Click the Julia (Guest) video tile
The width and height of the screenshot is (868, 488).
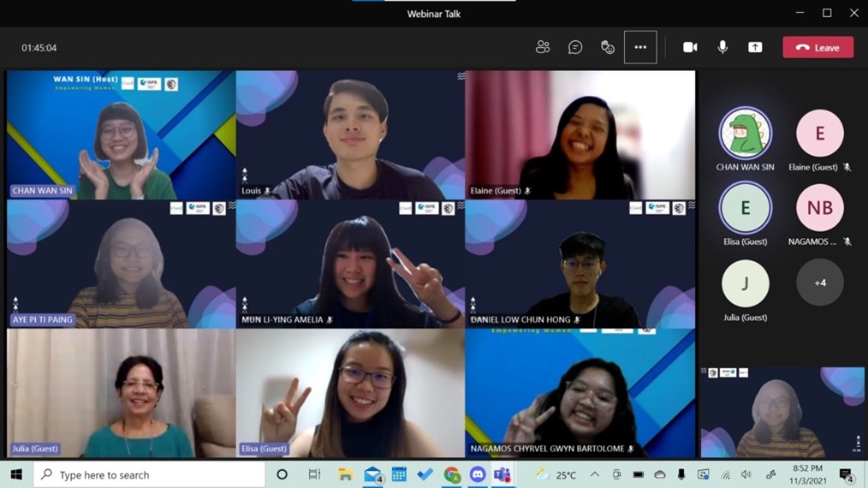click(x=122, y=393)
